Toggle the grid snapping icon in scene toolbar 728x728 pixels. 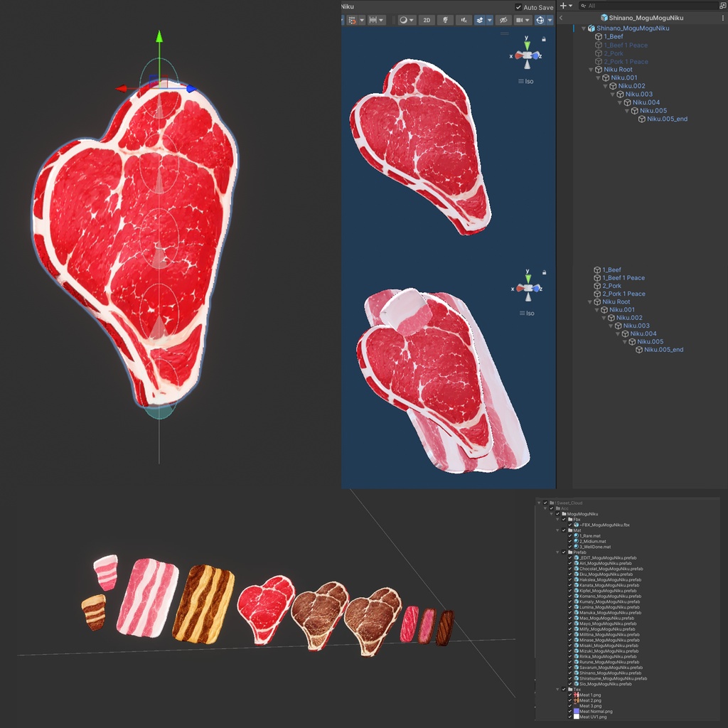coord(352,20)
